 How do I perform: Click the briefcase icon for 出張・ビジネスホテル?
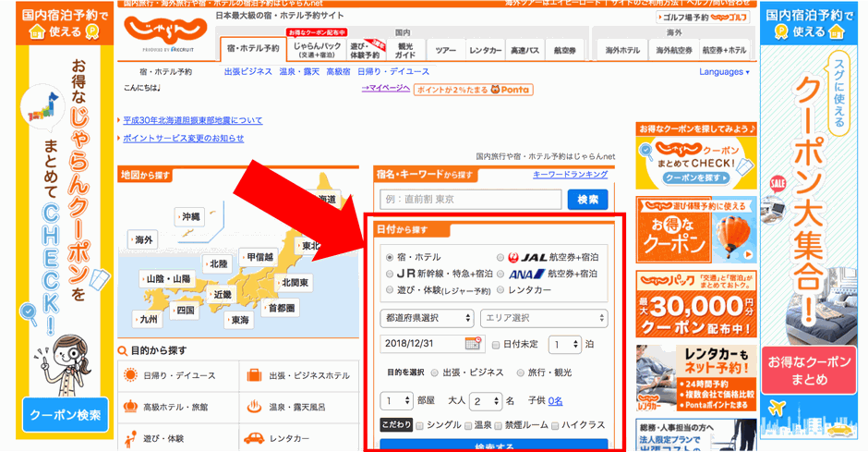tap(254, 375)
